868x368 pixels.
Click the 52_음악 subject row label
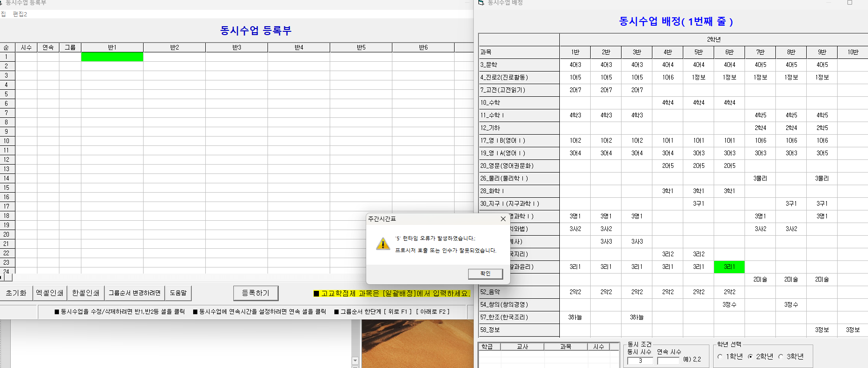[519, 292]
